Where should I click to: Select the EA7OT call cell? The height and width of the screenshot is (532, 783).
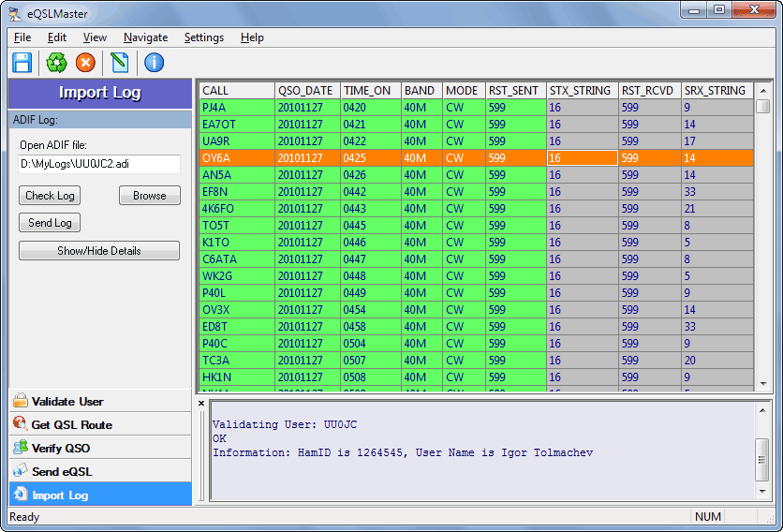point(237,125)
